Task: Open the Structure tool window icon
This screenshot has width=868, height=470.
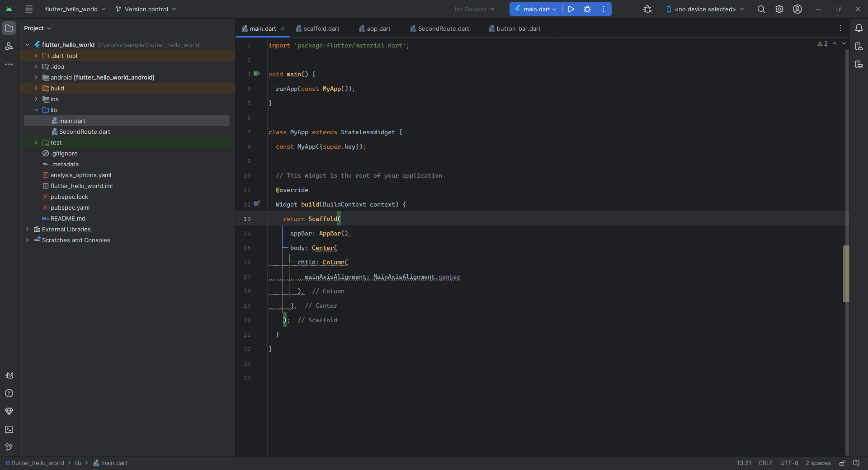Action: point(9,46)
